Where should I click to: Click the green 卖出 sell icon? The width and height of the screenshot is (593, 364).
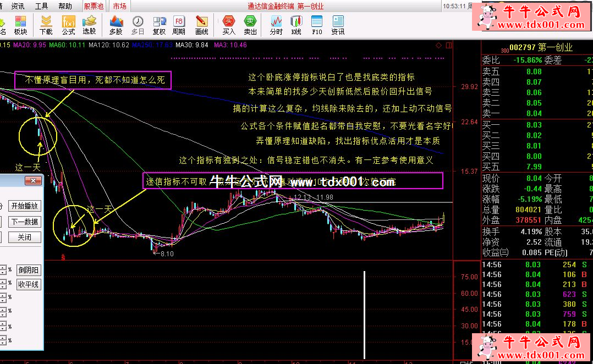click(250, 25)
